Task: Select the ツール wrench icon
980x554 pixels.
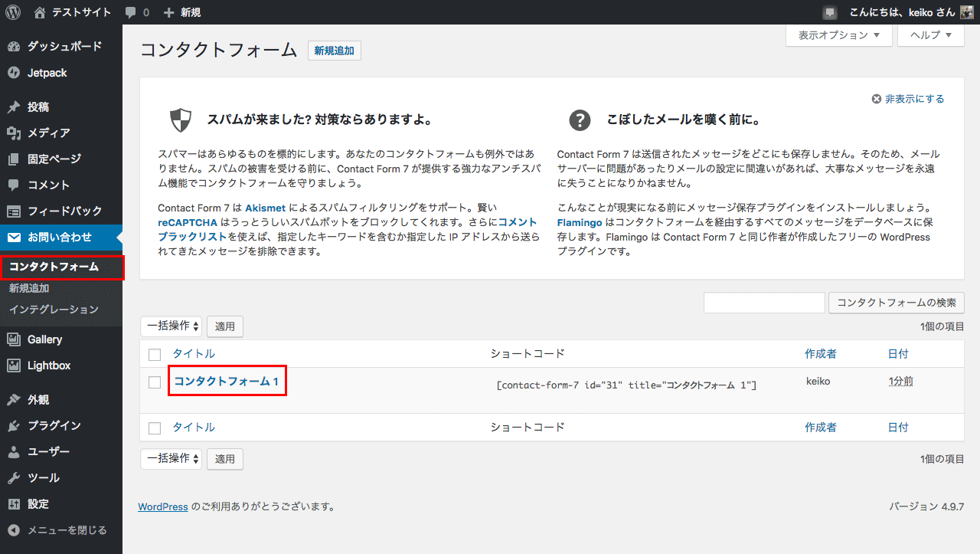Action: 14,478
